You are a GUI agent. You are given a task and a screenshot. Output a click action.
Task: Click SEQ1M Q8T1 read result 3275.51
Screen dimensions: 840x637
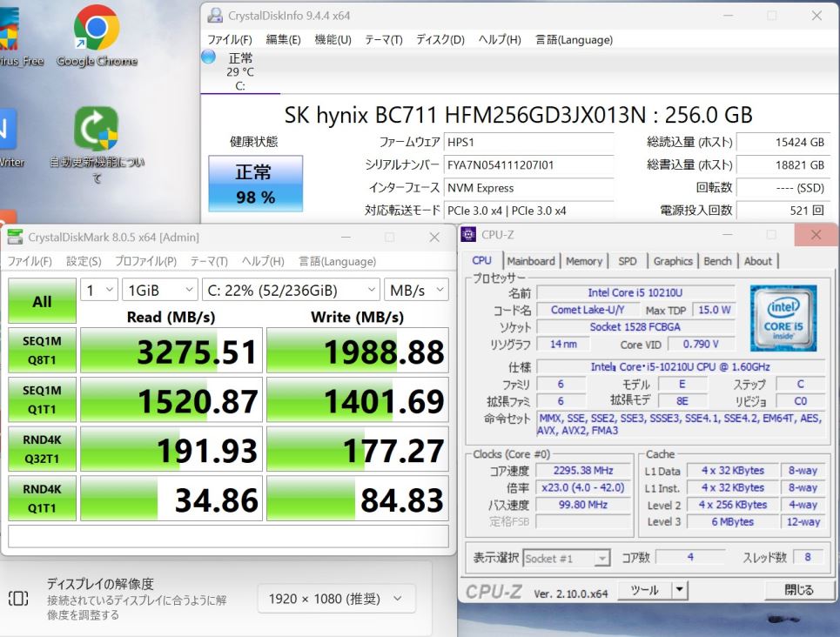[x=171, y=351]
